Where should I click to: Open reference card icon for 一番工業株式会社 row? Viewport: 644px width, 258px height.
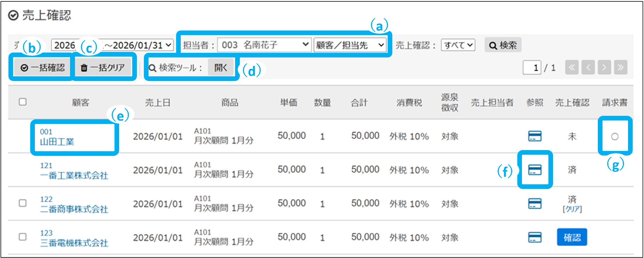(x=534, y=170)
